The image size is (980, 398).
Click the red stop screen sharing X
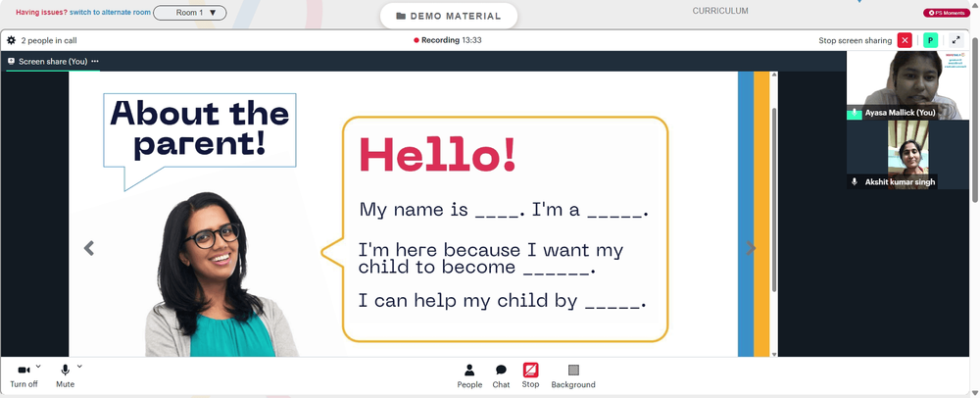[905, 40]
